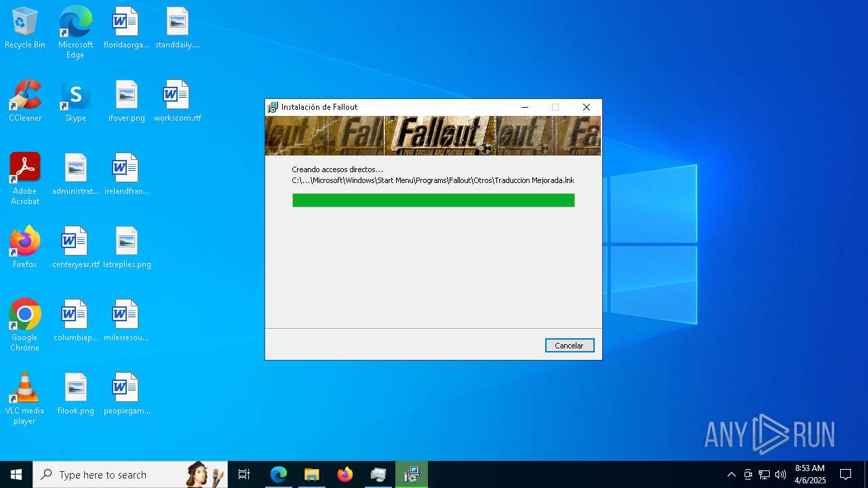Select the columbiap Word document icon

pos(75,321)
